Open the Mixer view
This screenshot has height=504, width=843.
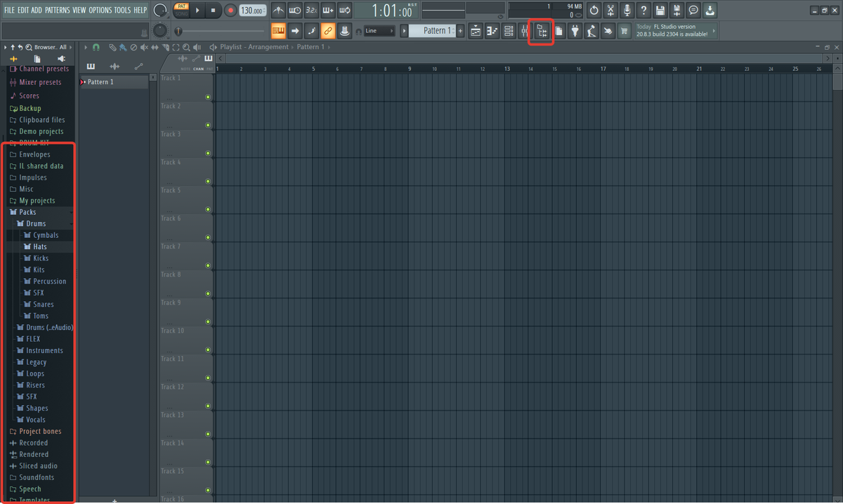[x=525, y=31]
